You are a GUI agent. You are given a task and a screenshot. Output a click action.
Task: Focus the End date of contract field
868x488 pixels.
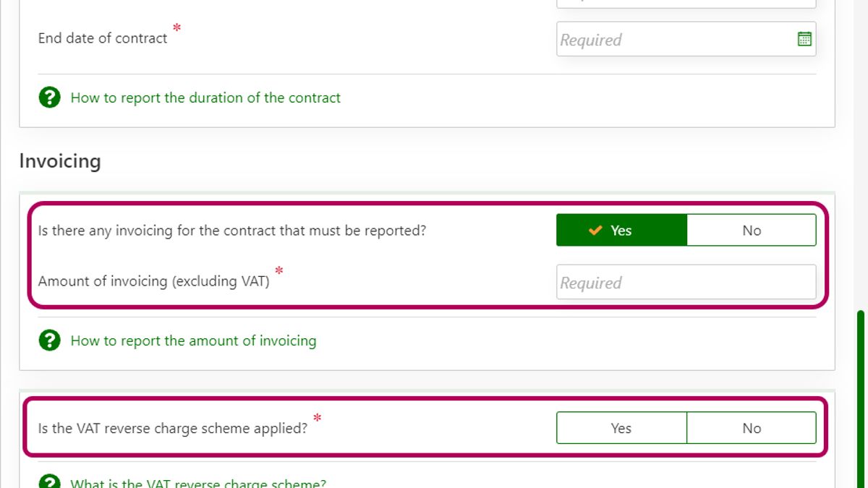tap(674, 39)
